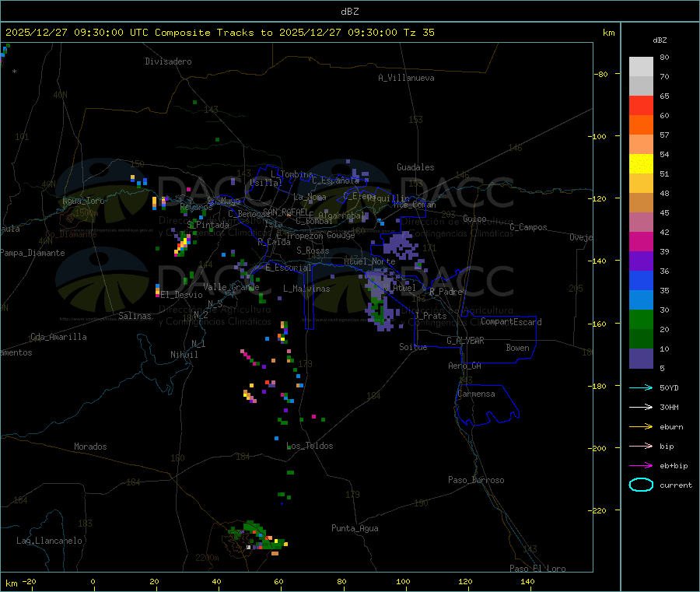This screenshot has height=592, width=700.
Task: Click the orange 60 dBZ color swatch
Action: pos(641,125)
